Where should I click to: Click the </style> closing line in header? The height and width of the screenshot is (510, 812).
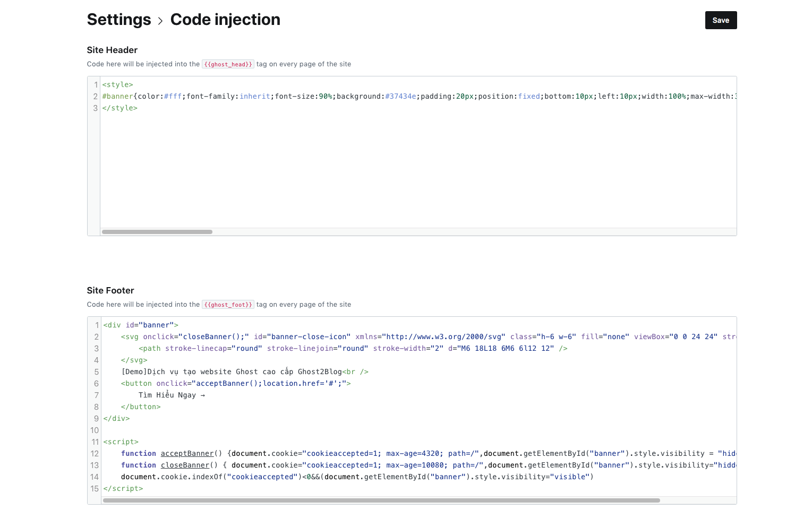click(x=120, y=108)
